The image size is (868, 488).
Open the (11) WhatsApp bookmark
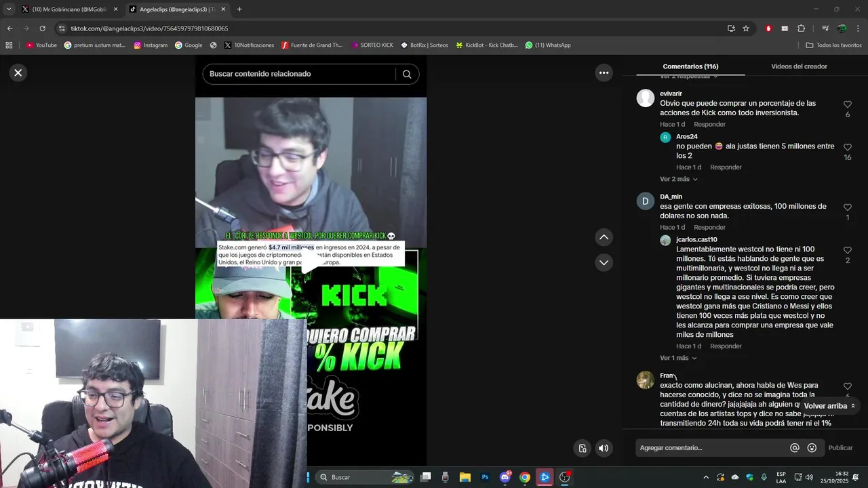[547, 45]
